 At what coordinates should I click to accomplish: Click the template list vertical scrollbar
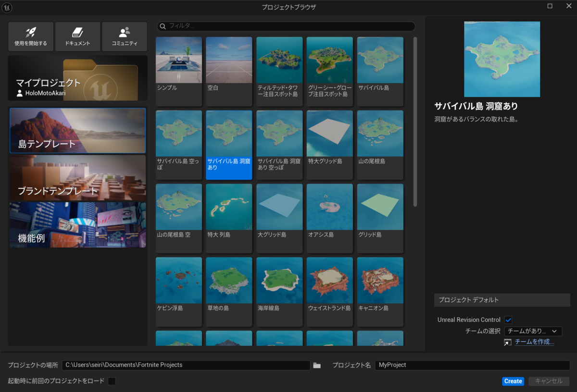tap(415, 122)
